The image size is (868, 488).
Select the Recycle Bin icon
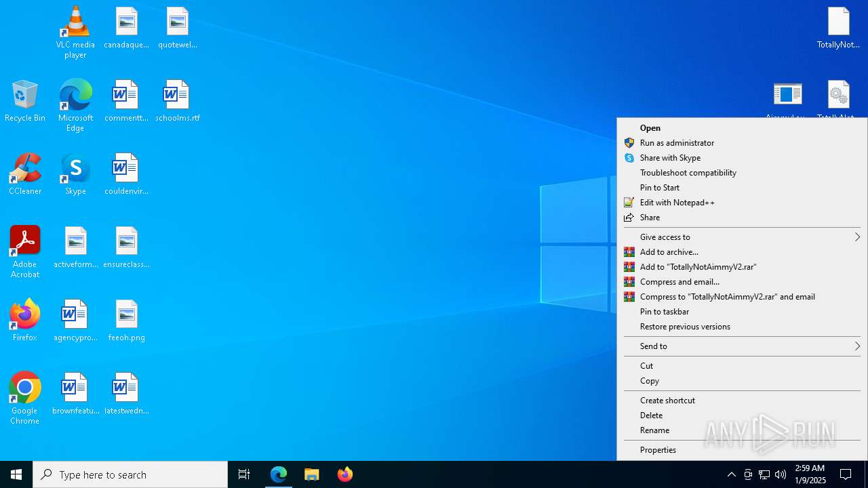24,101
